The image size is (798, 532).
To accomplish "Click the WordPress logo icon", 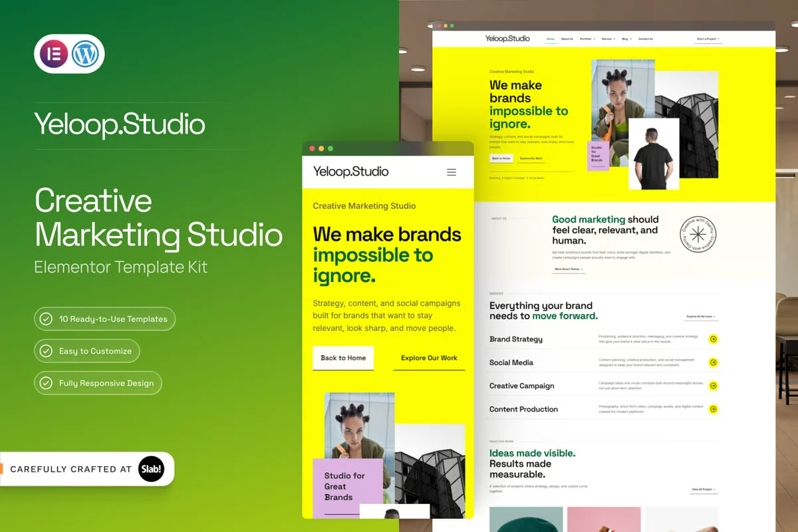I will coord(85,54).
